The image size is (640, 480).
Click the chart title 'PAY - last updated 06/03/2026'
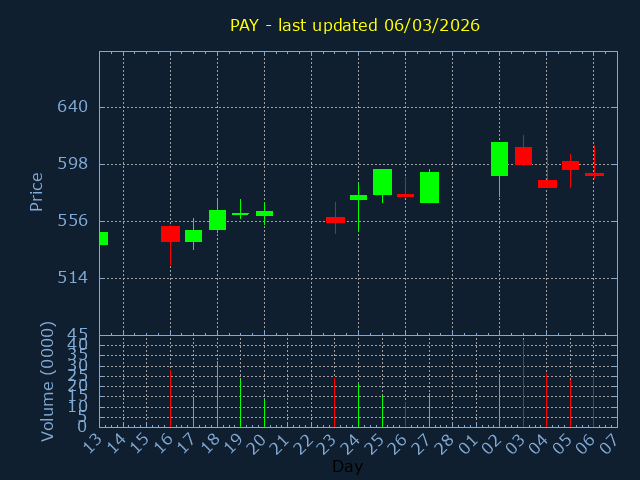pyautogui.click(x=355, y=25)
